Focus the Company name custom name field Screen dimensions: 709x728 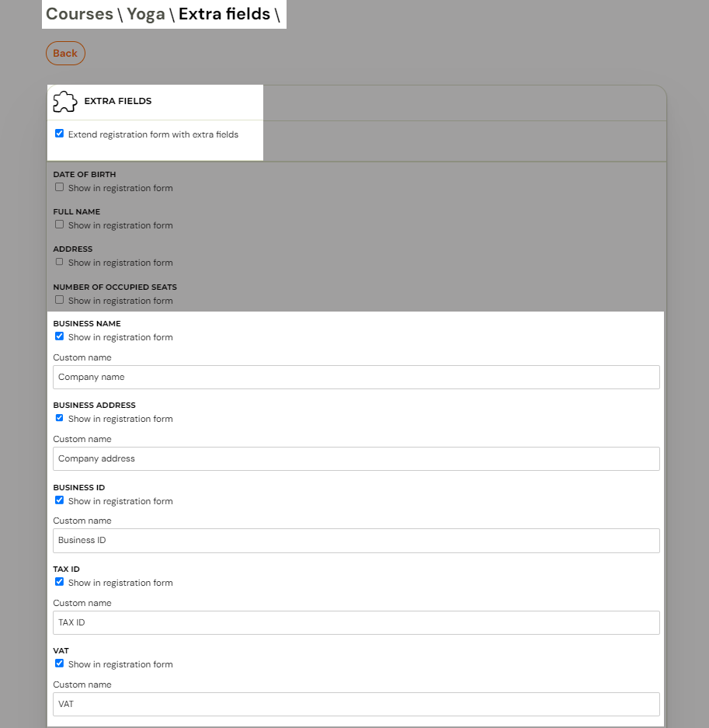pyautogui.click(x=356, y=377)
